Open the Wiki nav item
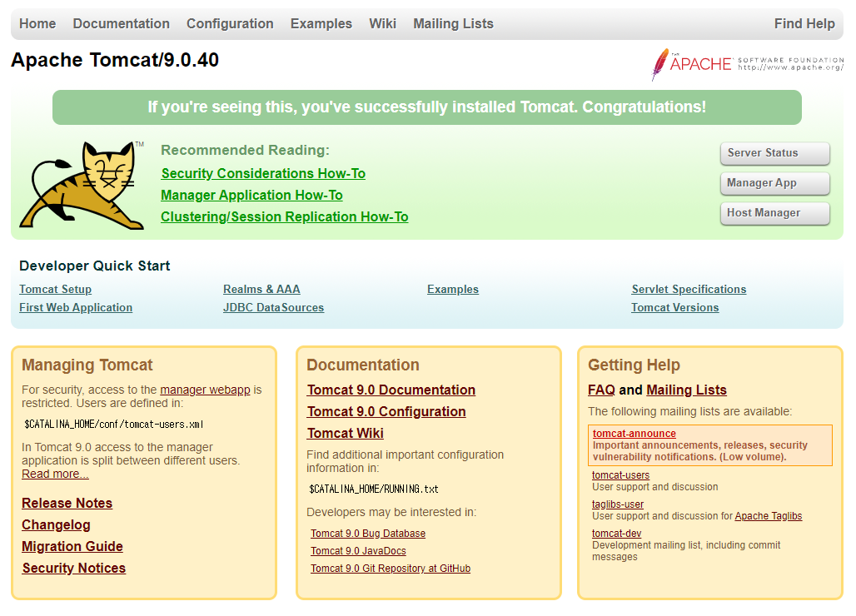This screenshot has height=616, width=856. click(x=383, y=23)
